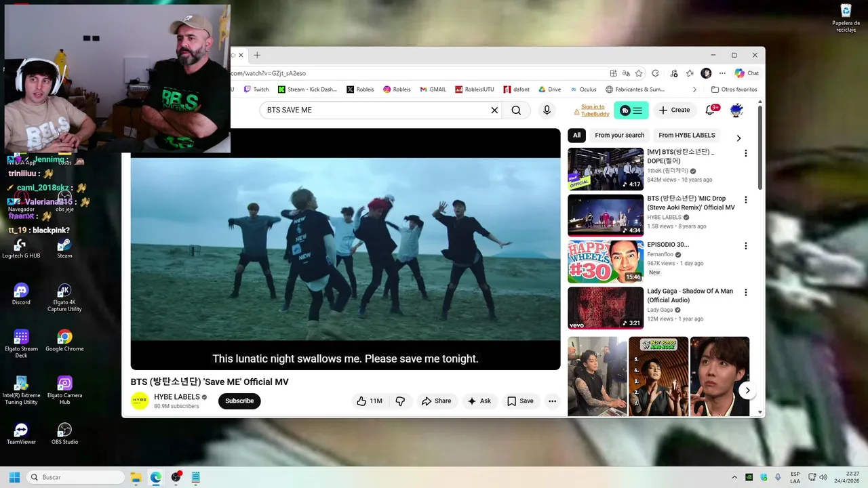Image resolution: width=868 pixels, height=488 pixels.
Task: Clear the YouTube search box text
Action: click(x=494, y=110)
